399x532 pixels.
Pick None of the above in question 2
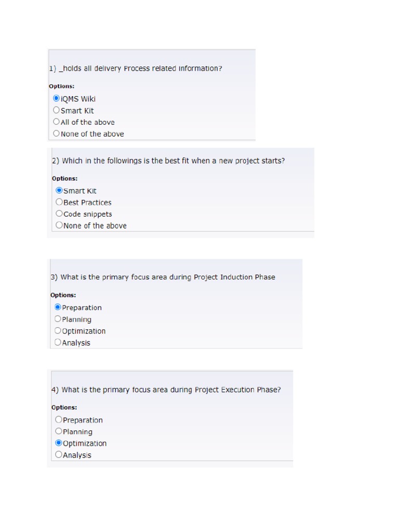click(x=59, y=225)
